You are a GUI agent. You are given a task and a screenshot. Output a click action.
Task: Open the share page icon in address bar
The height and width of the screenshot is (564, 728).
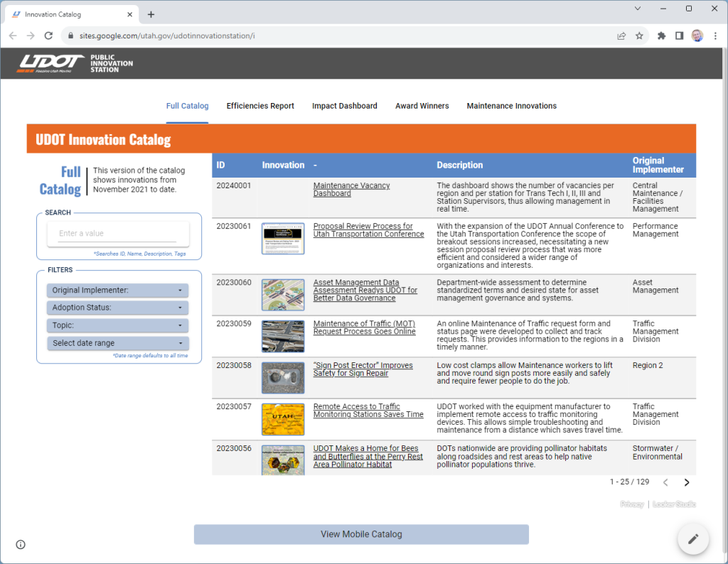621,36
